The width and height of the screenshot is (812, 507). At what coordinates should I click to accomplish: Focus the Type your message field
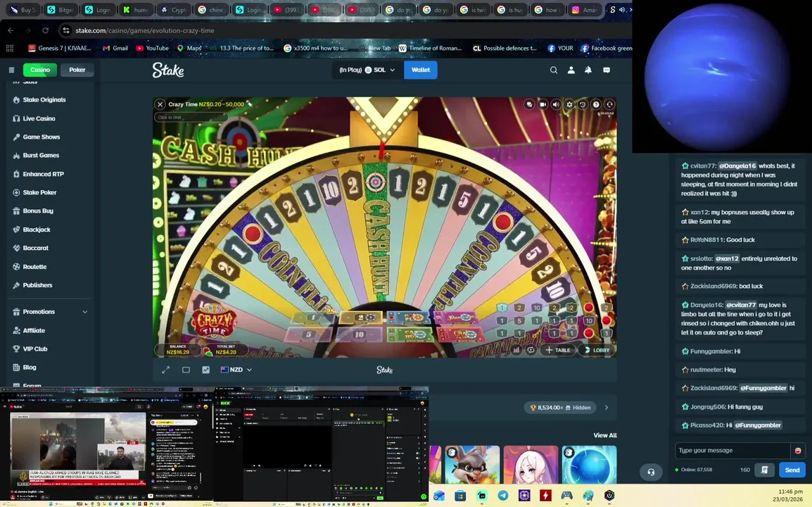[732, 451]
